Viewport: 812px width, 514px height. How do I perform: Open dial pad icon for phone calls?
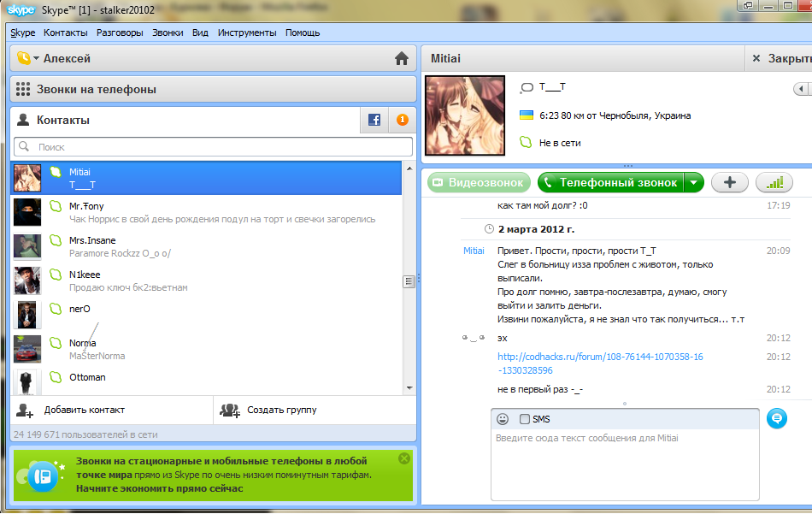click(x=23, y=89)
